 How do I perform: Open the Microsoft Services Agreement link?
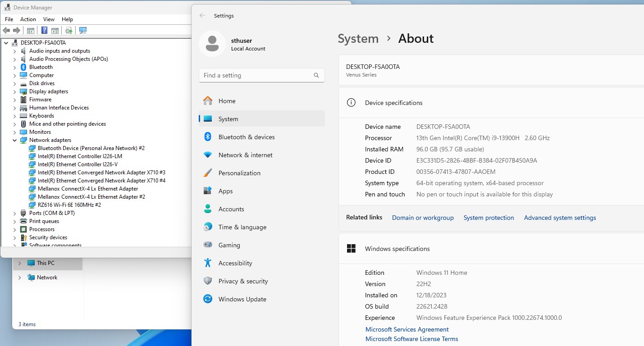tap(407, 329)
